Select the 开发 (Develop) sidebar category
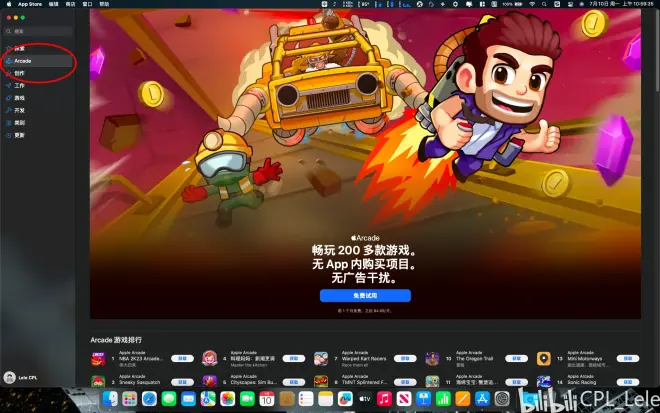This screenshot has height=413, width=660. 20,110
